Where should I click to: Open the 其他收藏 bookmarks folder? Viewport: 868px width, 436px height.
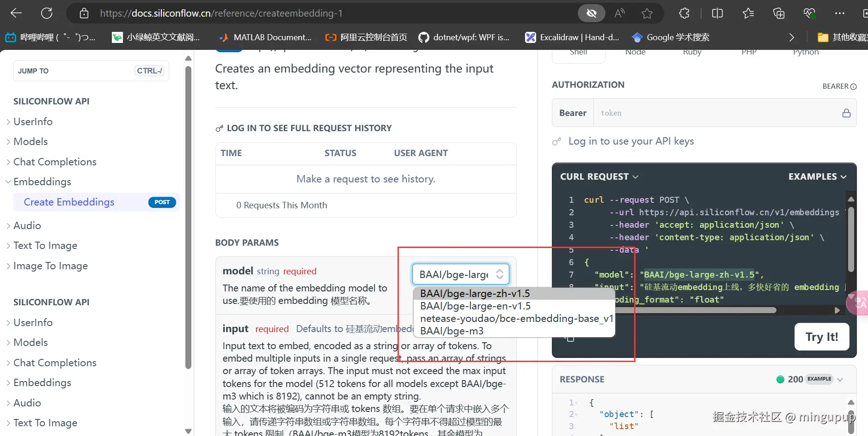tap(843, 37)
